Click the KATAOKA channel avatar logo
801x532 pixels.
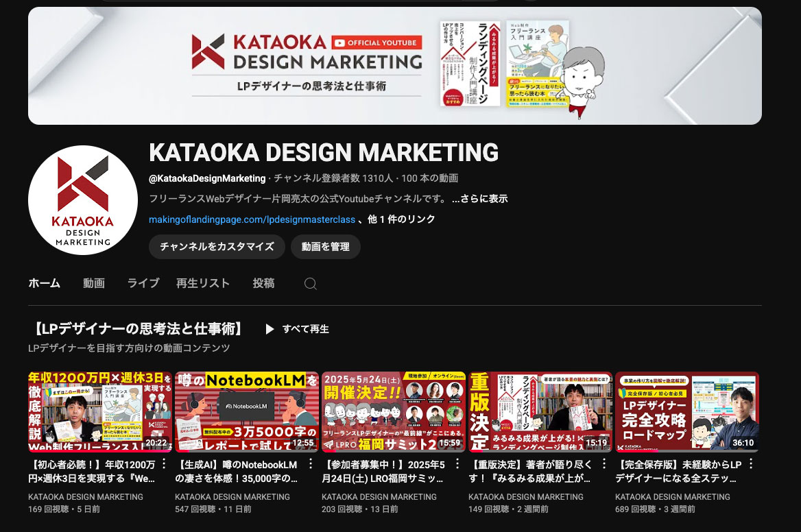pos(83,200)
